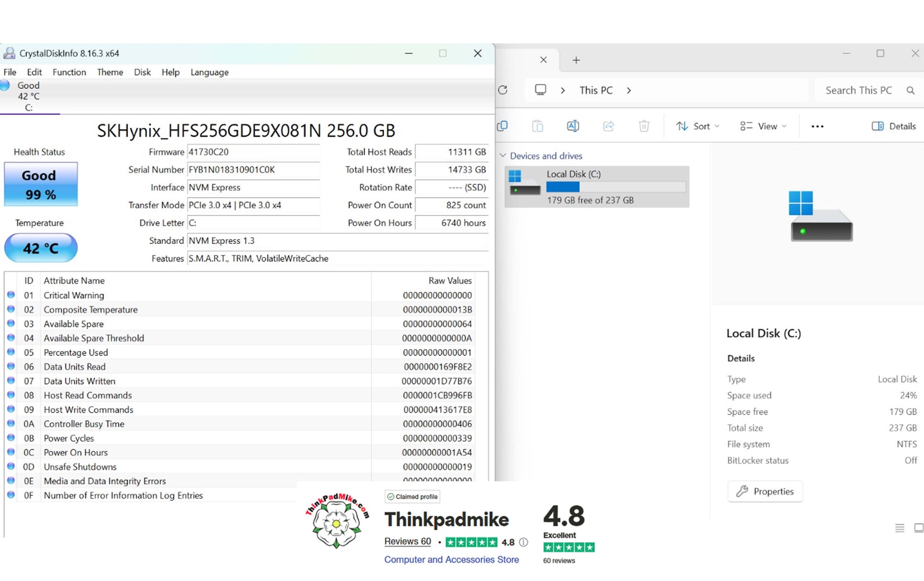
Task: Click the Total Host Writes value 14733 GB
Action: tap(452, 170)
